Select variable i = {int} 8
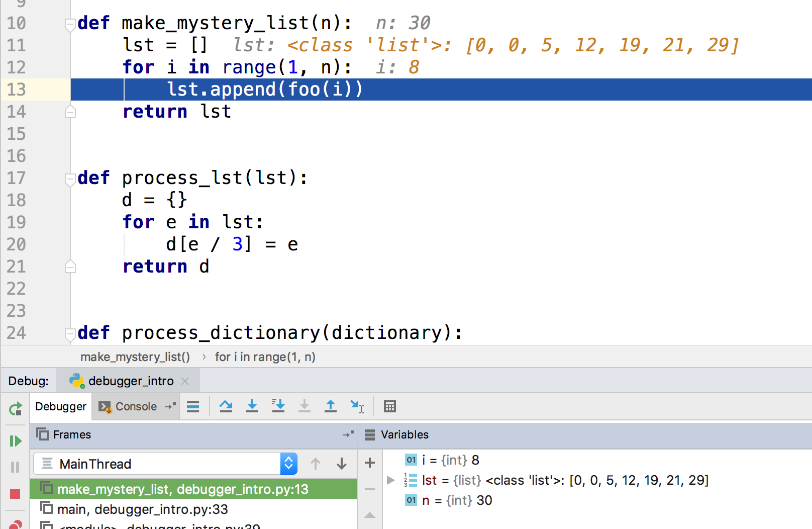 point(442,460)
